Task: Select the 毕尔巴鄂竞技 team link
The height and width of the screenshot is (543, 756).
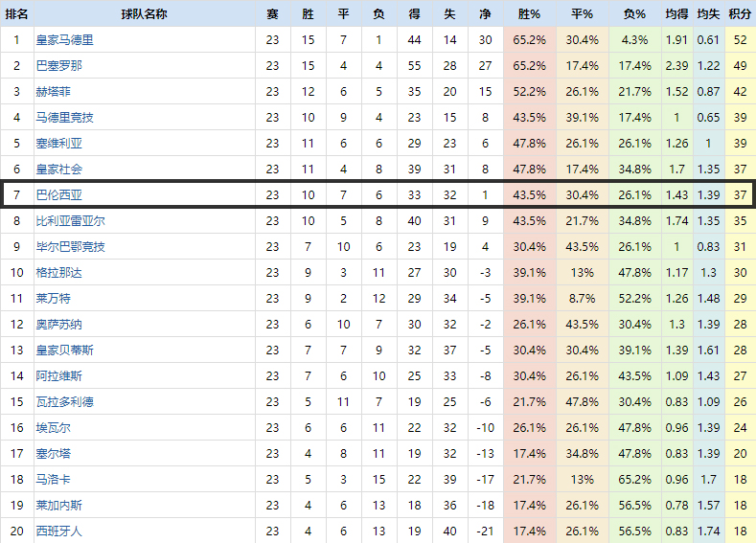Action: pos(70,247)
